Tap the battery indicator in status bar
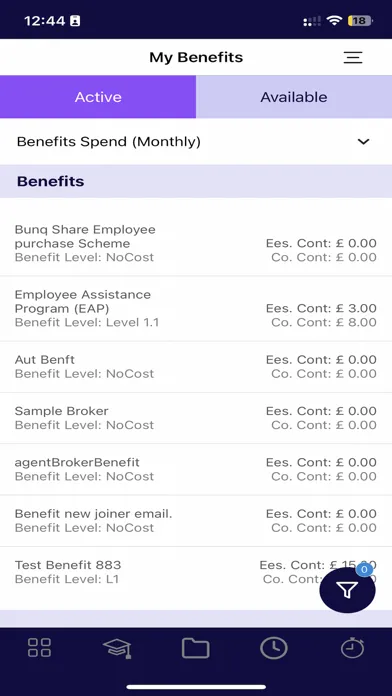This screenshot has width=392, height=696. 360,20
